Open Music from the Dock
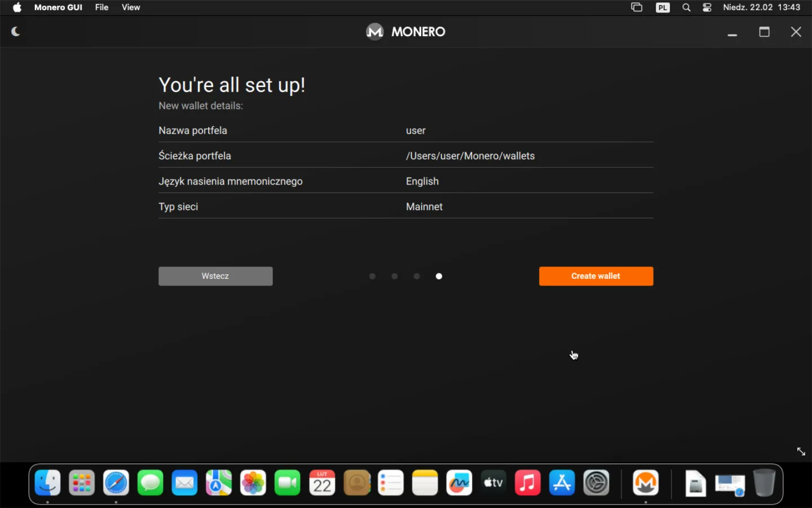The image size is (812, 508). (528, 483)
